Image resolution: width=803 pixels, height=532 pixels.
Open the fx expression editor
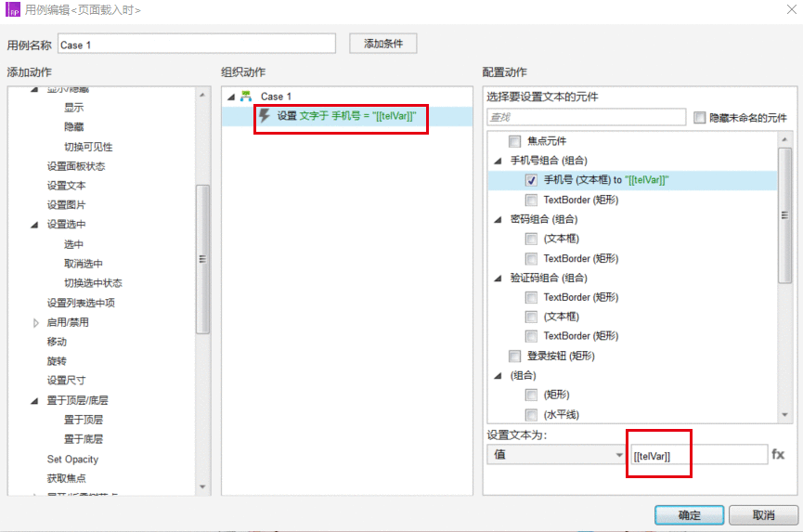(x=778, y=454)
